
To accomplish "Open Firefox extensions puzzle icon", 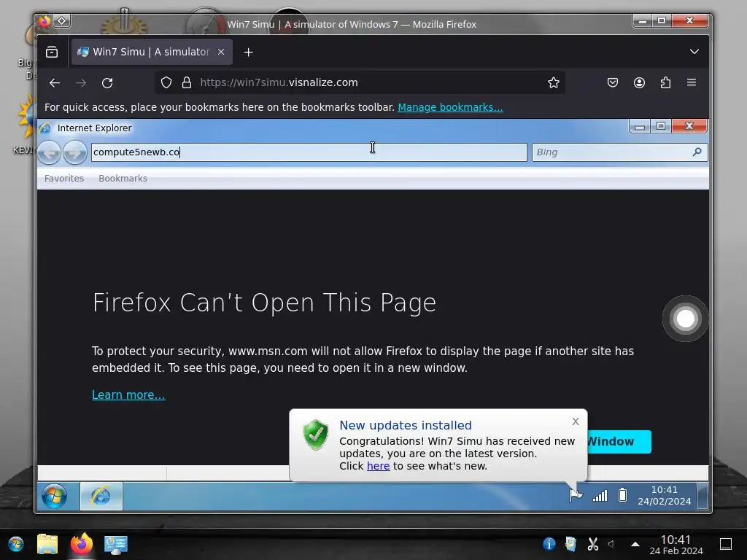I will pyautogui.click(x=665, y=82).
